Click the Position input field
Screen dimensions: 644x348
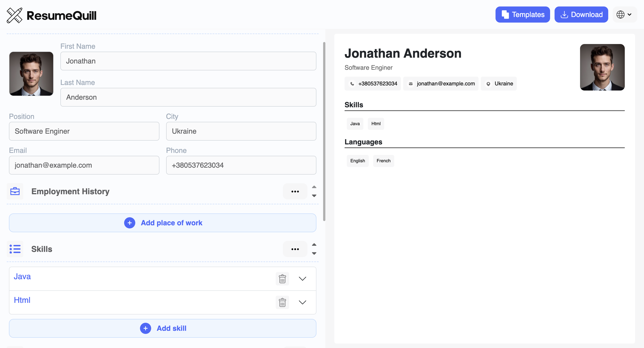tap(84, 131)
